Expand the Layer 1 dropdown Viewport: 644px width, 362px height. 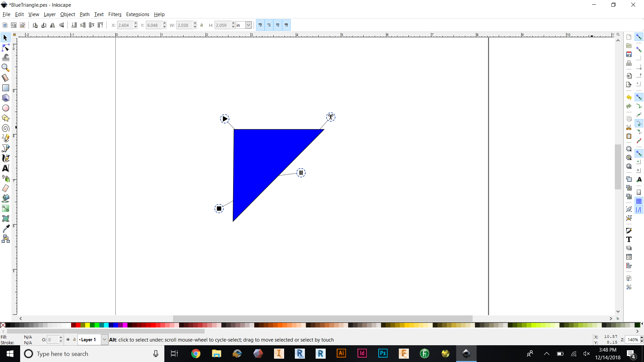104,340
